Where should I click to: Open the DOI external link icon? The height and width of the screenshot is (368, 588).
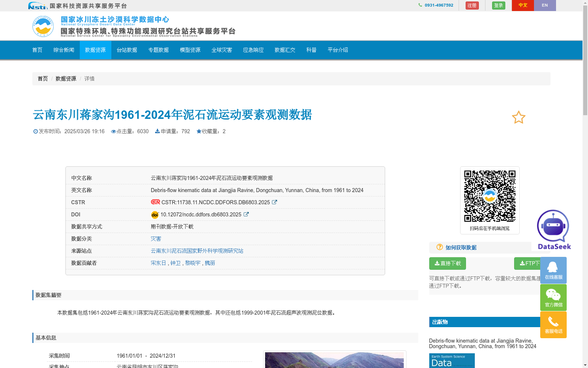click(246, 214)
